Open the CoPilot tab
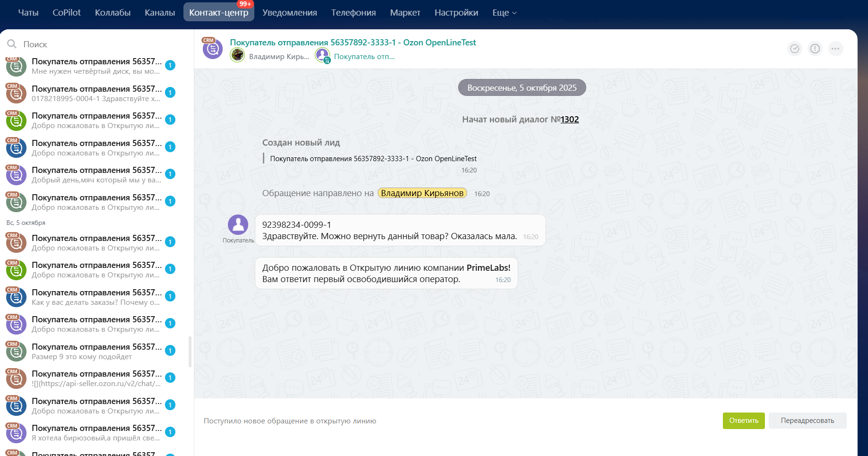Screen dimensions: 868x456 click(66, 13)
